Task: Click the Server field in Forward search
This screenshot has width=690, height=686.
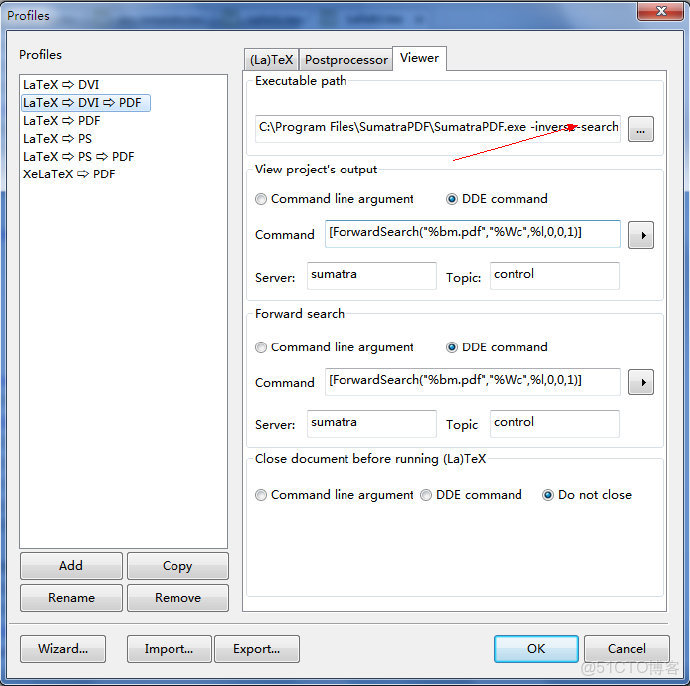Action: coord(372,424)
